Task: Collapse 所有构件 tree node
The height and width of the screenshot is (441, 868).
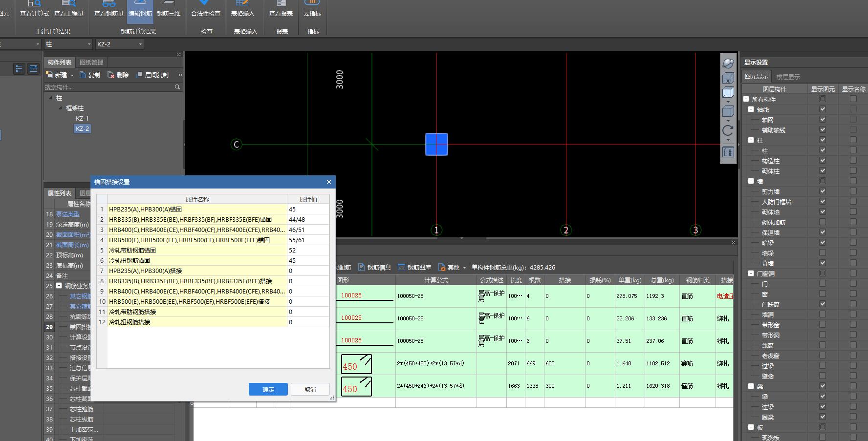Action: click(x=746, y=99)
